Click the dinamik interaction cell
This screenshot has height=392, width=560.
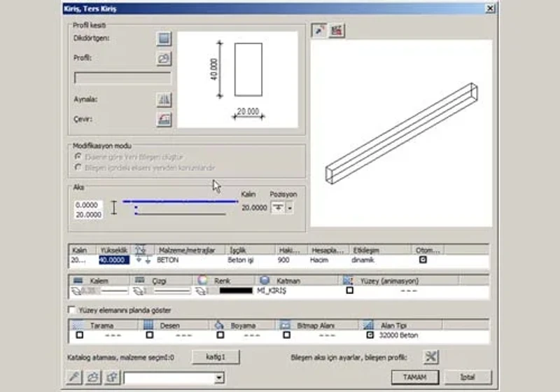(x=363, y=260)
